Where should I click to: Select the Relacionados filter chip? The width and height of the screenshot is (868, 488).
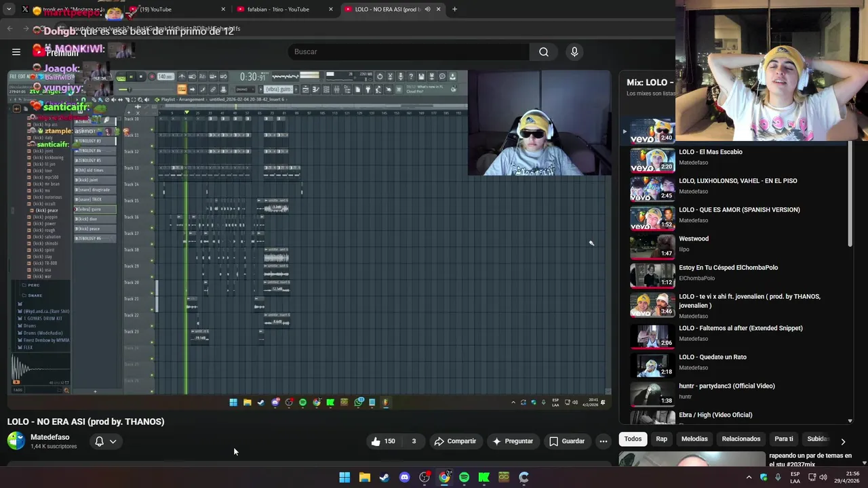pos(741,439)
